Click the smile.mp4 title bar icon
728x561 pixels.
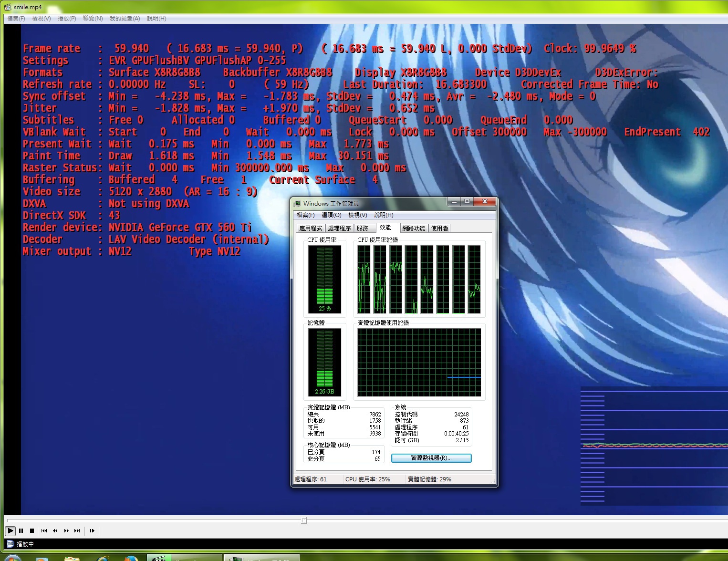tap(8, 7)
